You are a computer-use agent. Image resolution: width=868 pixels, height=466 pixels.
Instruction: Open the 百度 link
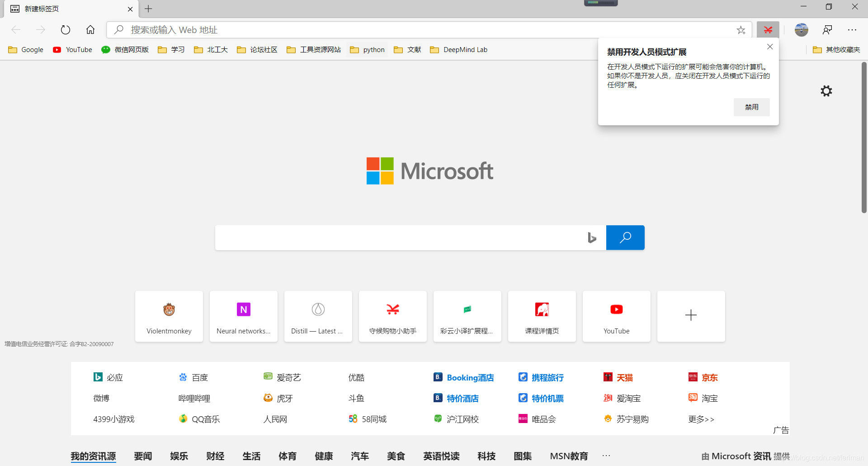(x=193, y=377)
